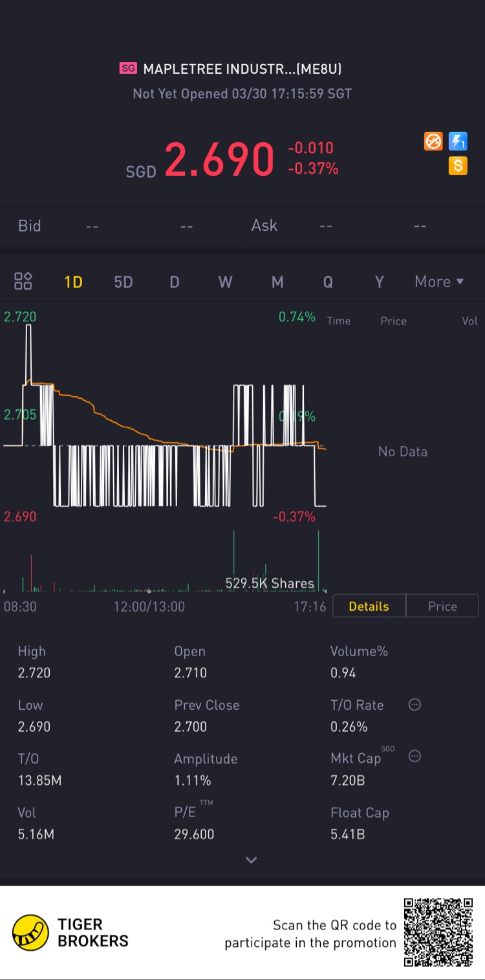Tap the P/E value 29.600
The width and height of the screenshot is (485, 980).
click(194, 834)
